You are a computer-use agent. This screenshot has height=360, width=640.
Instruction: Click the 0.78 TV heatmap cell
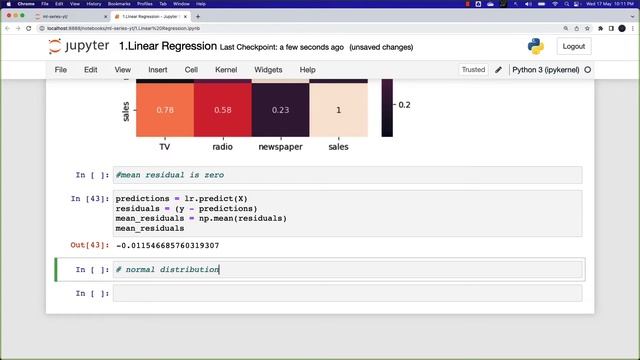point(165,110)
